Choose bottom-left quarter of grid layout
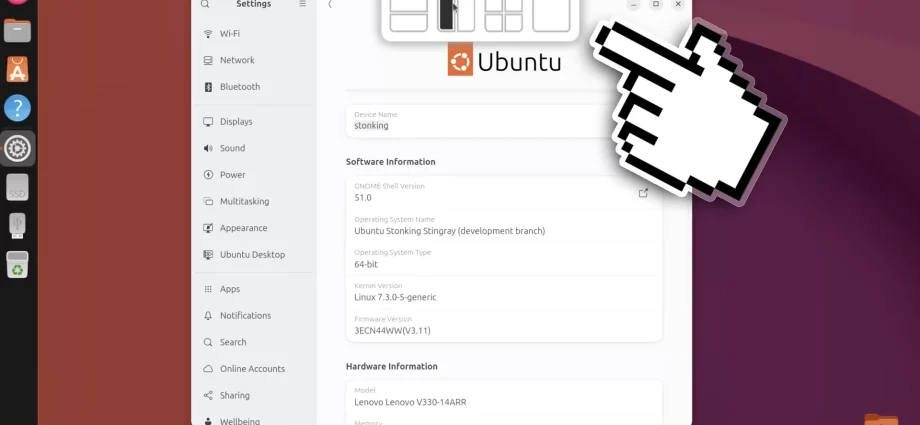This screenshot has width=920, height=425. click(x=494, y=22)
